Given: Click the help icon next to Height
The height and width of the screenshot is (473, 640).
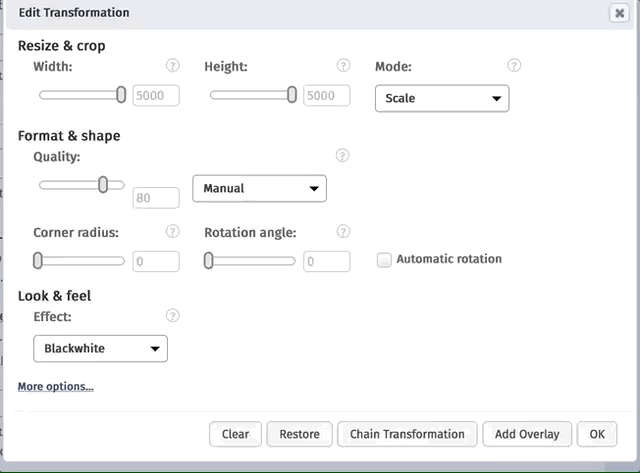Looking at the screenshot, I should (x=343, y=66).
